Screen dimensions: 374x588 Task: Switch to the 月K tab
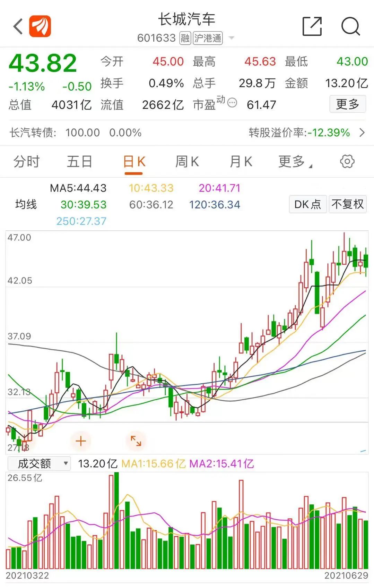[241, 162]
